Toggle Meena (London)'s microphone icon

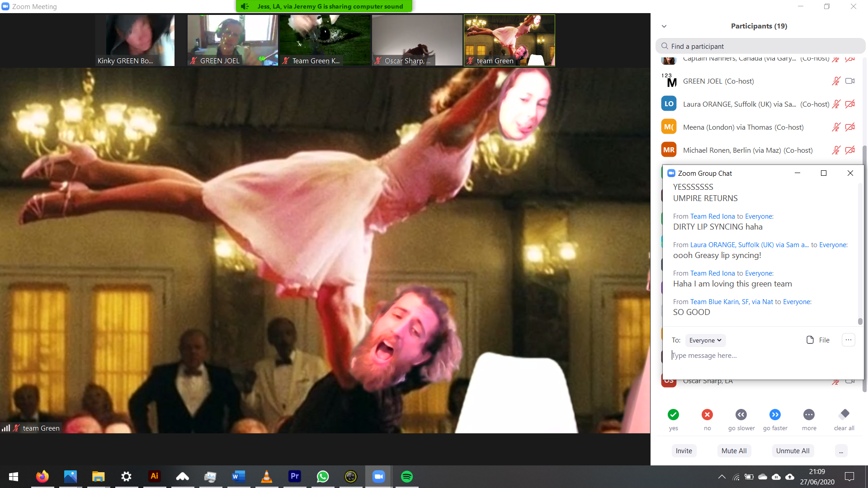[x=836, y=127]
